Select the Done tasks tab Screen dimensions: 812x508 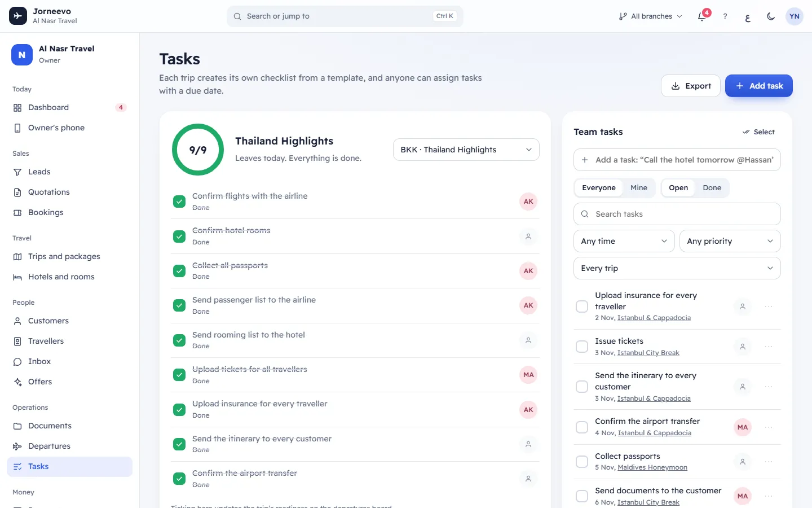point(712,188)
